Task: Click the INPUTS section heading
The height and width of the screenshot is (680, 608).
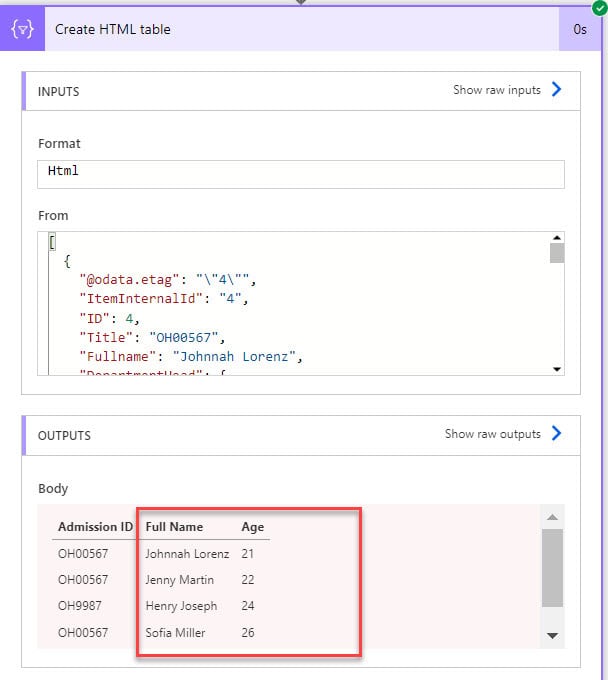Action: pyautogui.click(x=59, y=92)
